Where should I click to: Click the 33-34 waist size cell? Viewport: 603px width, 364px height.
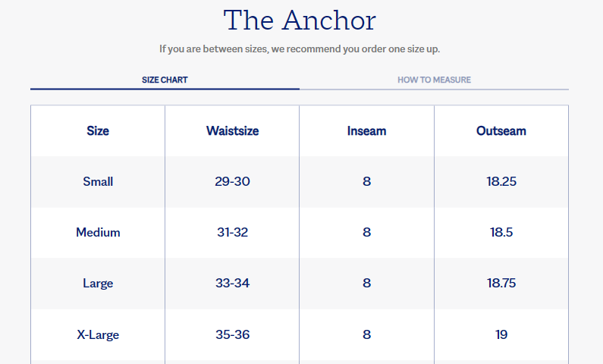(x=232, y=283)
